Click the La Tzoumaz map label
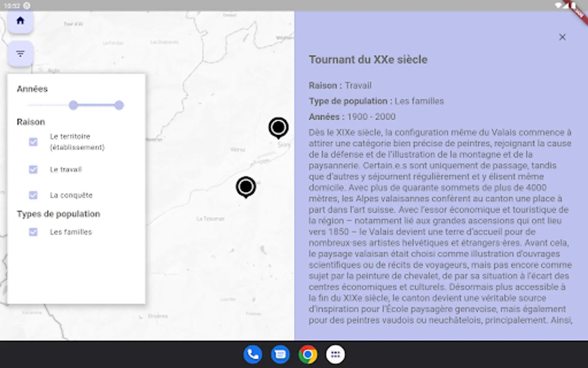The height and width of the screenshot is (368, 588). (x=210, y=219)
